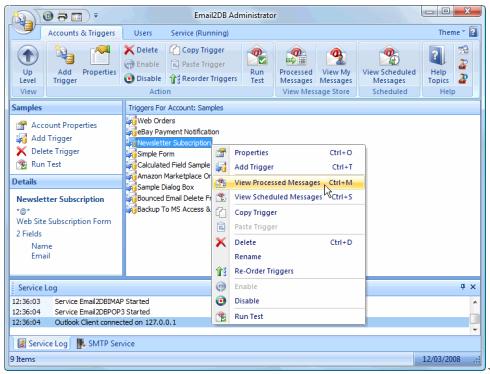This screenshot has width=490, height=374.
Task: Click View Scheduled Messages in the ribbon
Action: [389, 66]
